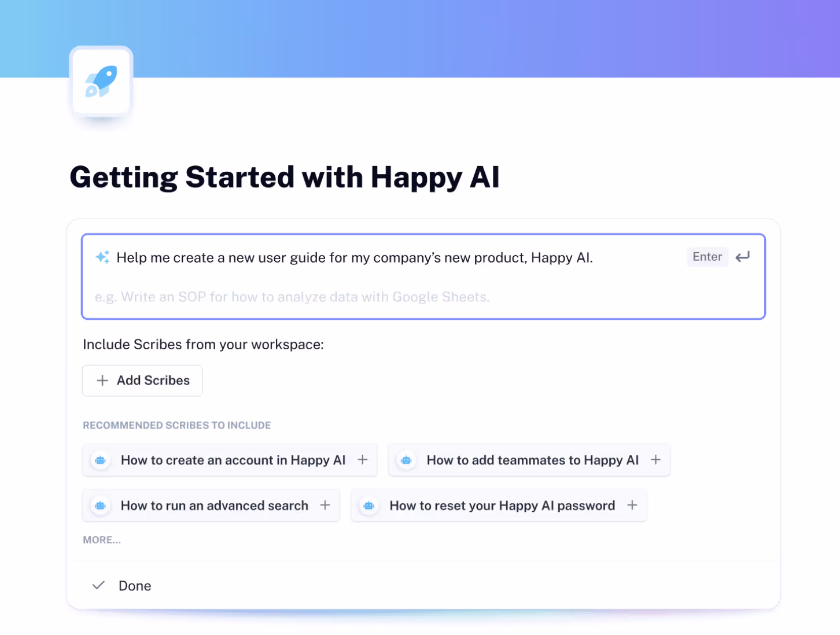
Task: Select 'How to create an account in Happy AI'
Action: pyautogui.click(x=230, y=460)
